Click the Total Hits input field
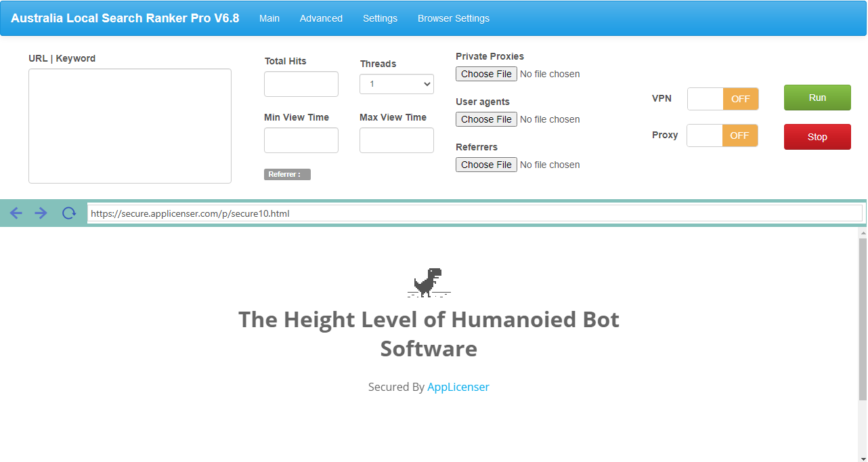 click(301, 84)
